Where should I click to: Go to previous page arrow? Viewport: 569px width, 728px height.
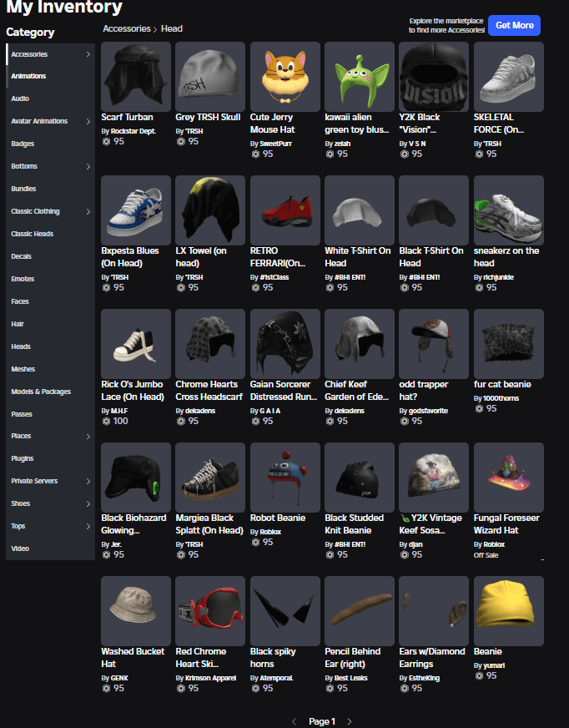pos(294,721)
